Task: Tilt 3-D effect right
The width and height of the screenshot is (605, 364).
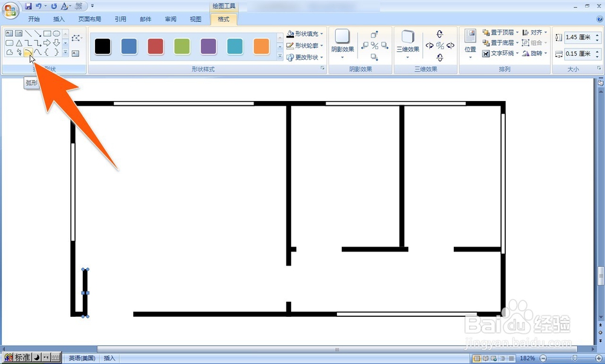Action: pos(450,45)
